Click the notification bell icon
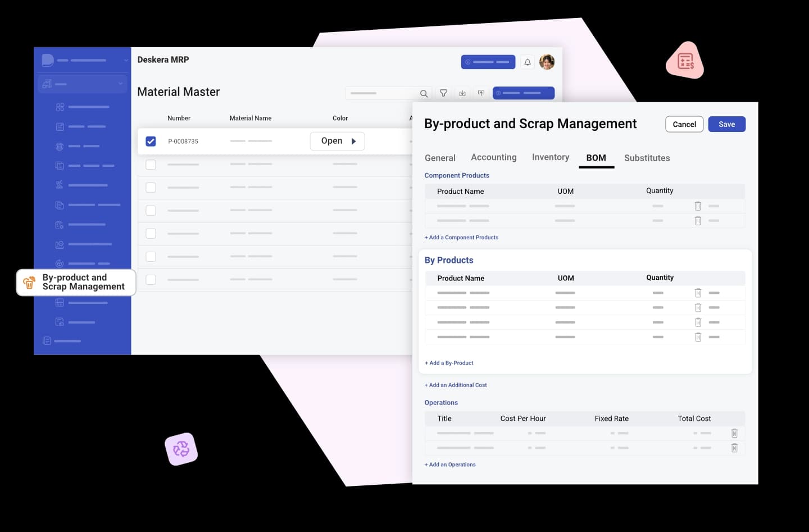This screenshot has height=532, width=809. coord(527,62)
